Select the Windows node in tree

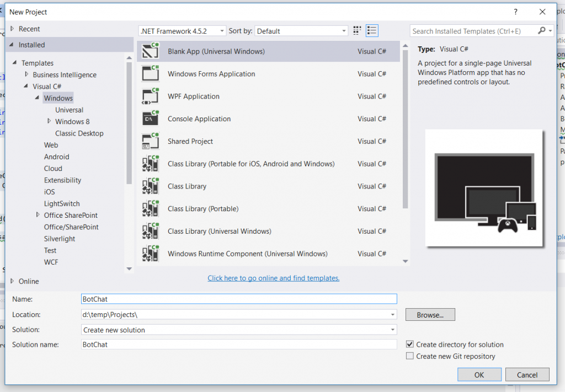58,98
